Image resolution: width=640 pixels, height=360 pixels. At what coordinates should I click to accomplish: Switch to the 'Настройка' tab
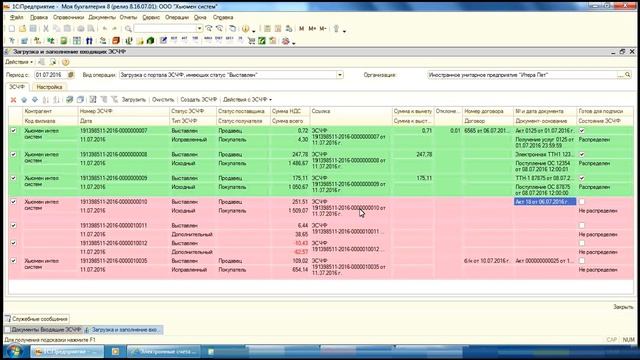(49, 87)
